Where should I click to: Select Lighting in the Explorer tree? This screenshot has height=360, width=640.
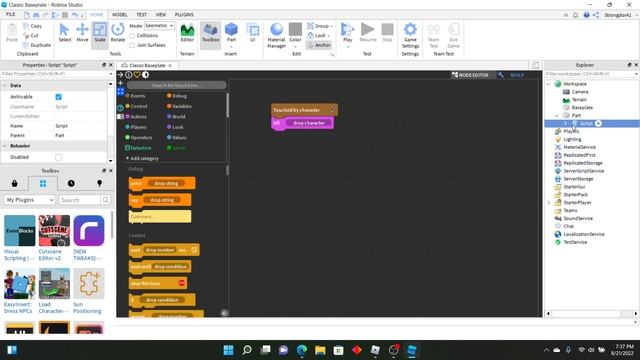[572, 139]
